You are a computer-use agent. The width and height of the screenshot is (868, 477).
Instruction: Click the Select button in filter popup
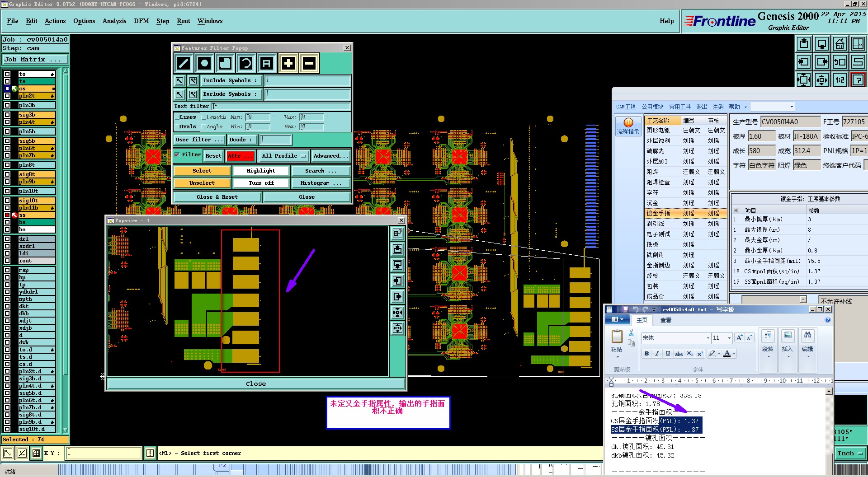point(202,171)
